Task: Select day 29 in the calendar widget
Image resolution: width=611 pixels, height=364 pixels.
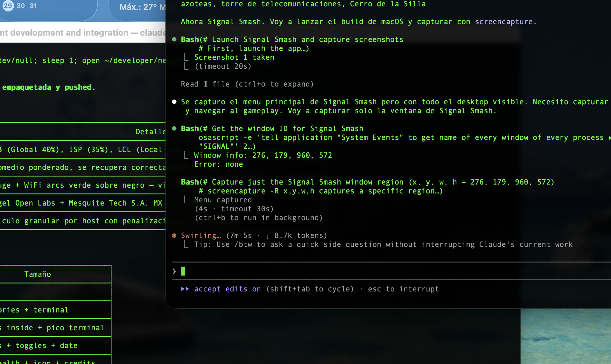Action: (8, 5)
